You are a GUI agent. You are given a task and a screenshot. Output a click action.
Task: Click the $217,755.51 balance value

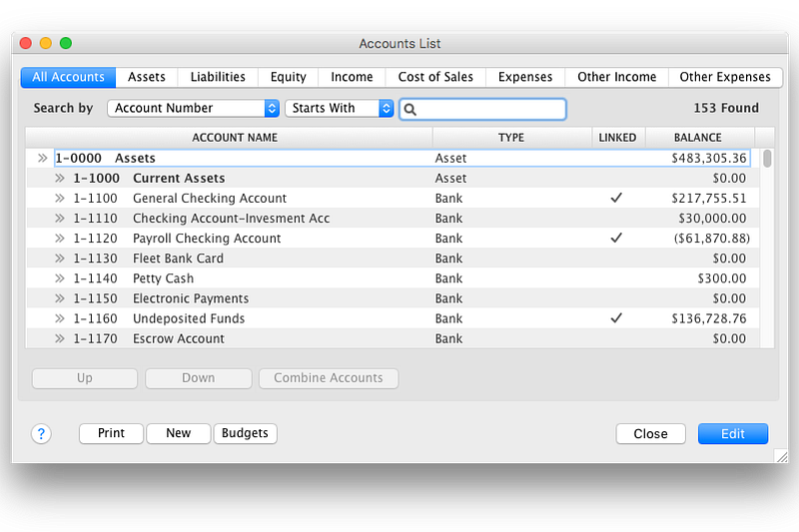(x=709, y=198)
